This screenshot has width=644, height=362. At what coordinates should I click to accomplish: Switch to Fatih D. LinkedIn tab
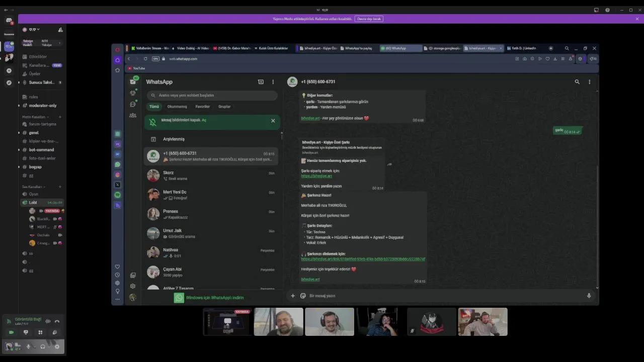click(x=523, y=48)
